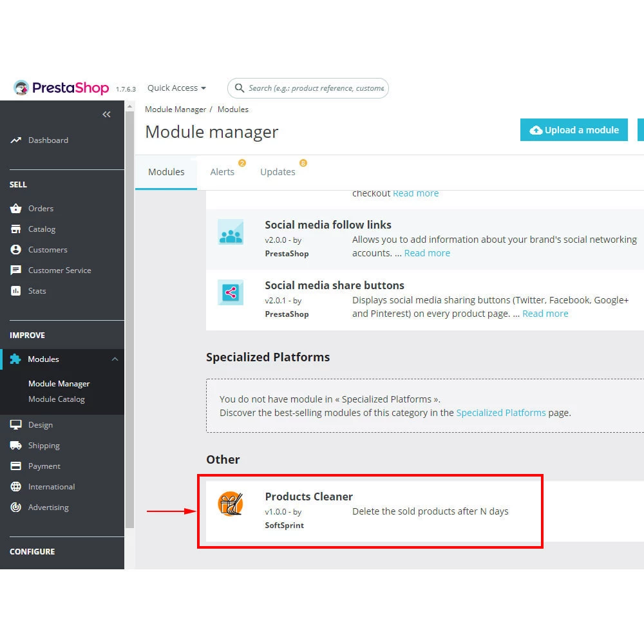This screenshot has width=644, height=644.
Task: Open the Specialized Platforms link
Action: tap(500, 413)
